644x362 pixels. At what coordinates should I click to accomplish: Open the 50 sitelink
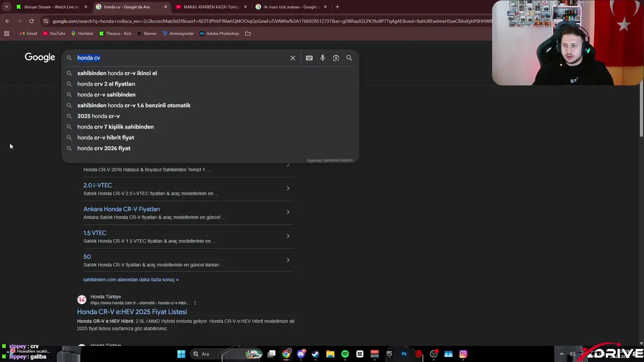click(x=87, y=257)
